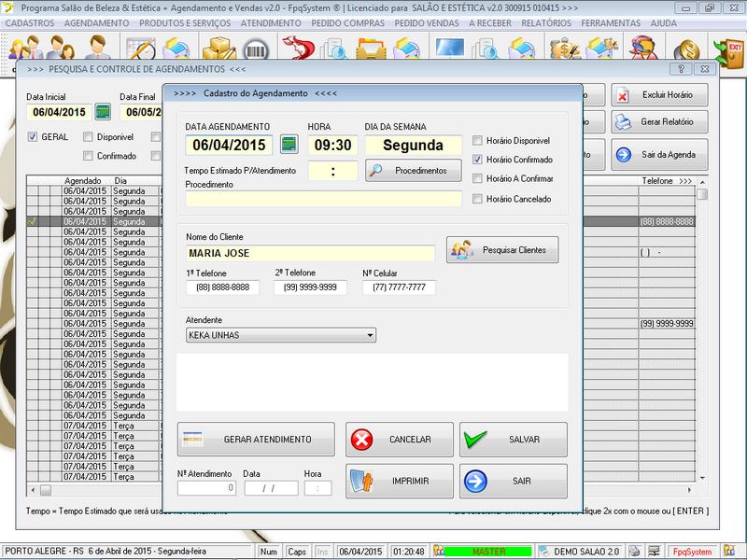Open calendar picker beside Data Agendamento
The height and width of the screenshot is (560, 747).
[x=289, y=145]
